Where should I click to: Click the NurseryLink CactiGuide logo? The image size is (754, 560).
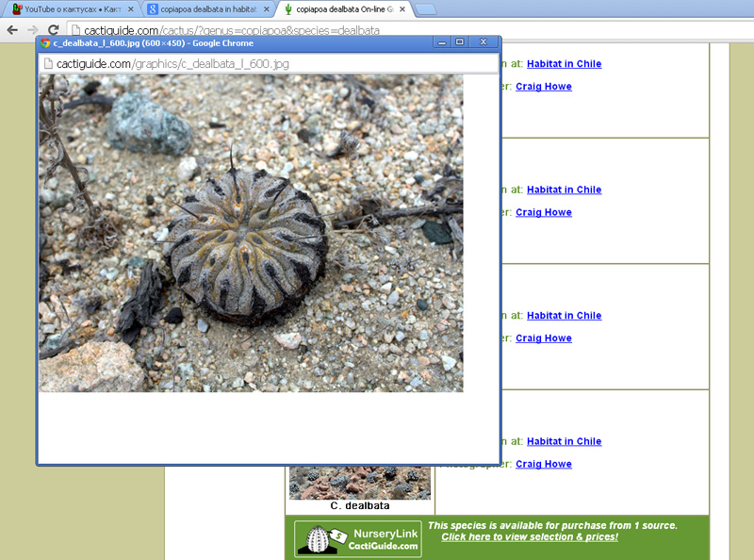(358, 539)
